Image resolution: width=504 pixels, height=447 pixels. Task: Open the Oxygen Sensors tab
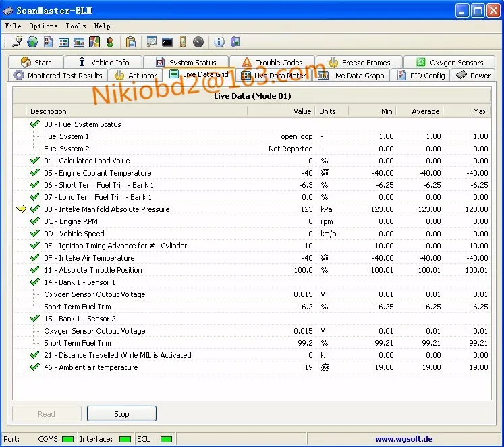pos(449,62)
